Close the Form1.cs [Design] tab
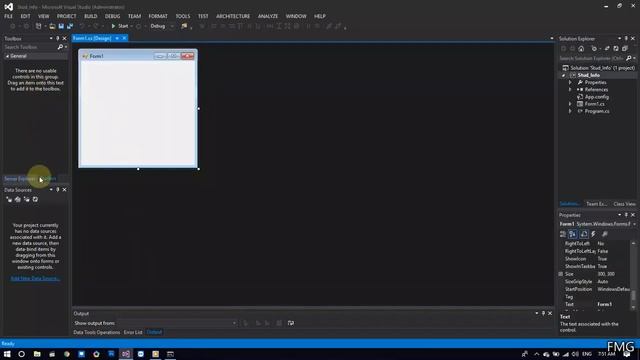Screen dimensions: 640x360 [x=124, y=38]
